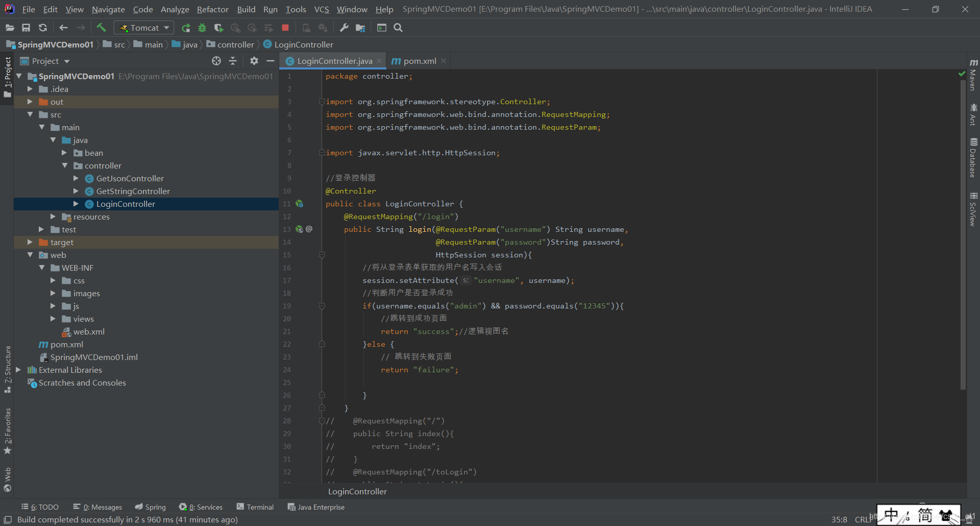Viewport: 980px width, 526px height.
Task: Click SpringMVCDemo01 breadcrumb in navigation bar
Action: pos(50,44)
